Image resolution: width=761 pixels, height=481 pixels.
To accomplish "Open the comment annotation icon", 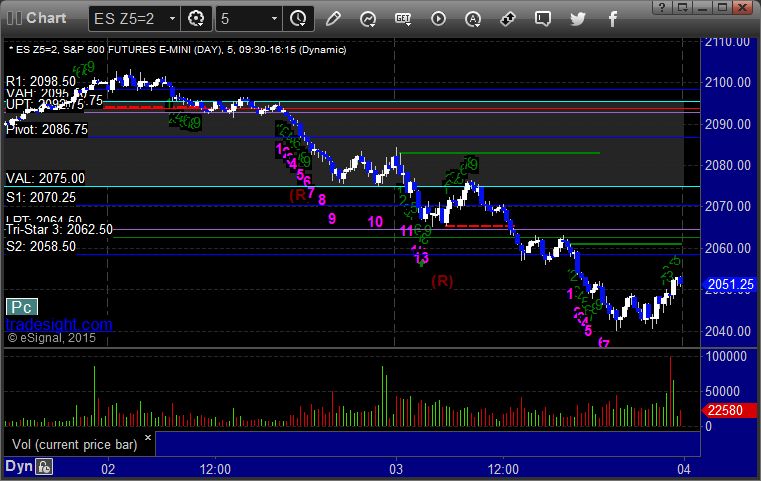I will point(543,19).
